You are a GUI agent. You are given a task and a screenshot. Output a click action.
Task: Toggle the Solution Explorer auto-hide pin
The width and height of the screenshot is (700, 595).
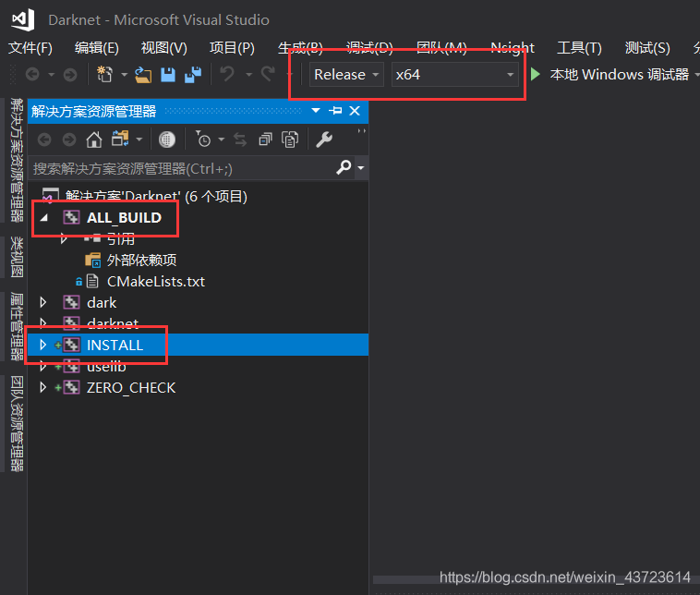coord(335,110)
